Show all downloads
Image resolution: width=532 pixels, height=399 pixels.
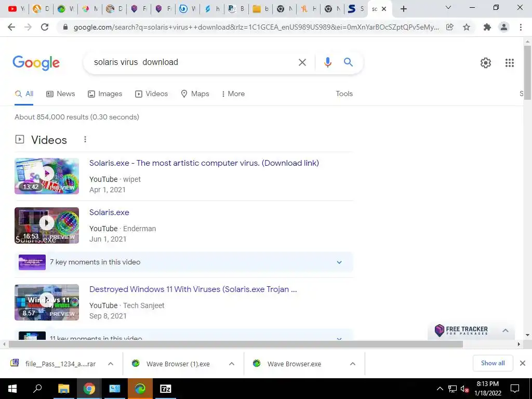coord(493,363)
